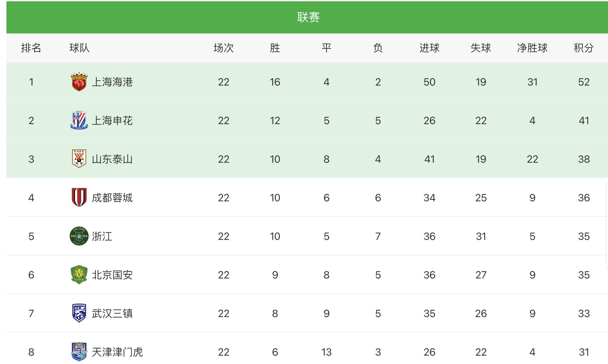Image resolution: width=608 pixels, height=364 pixels.
Task: Open the 上海海港 team name link
Action: point(112,82)
